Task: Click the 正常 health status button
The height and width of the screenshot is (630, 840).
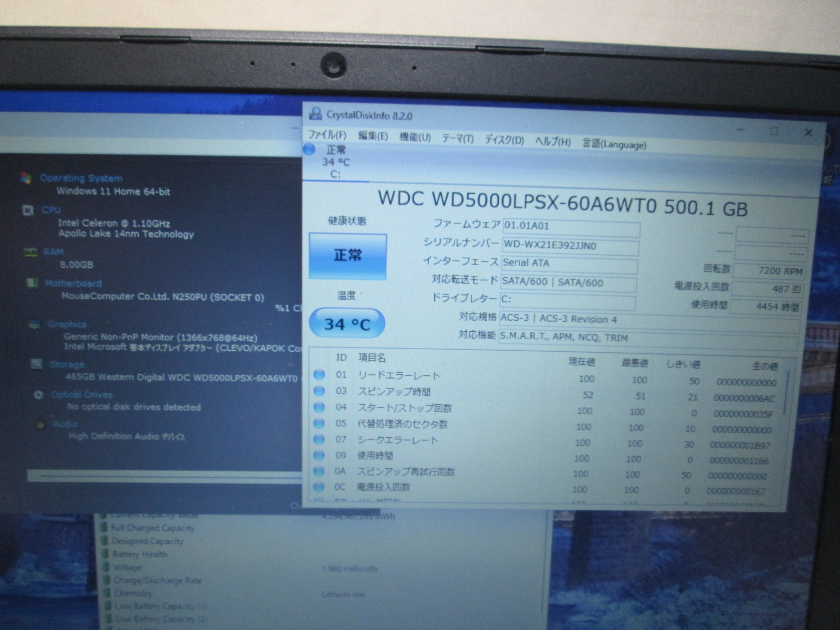Action: pyautogui.click(x=348, y=256)
